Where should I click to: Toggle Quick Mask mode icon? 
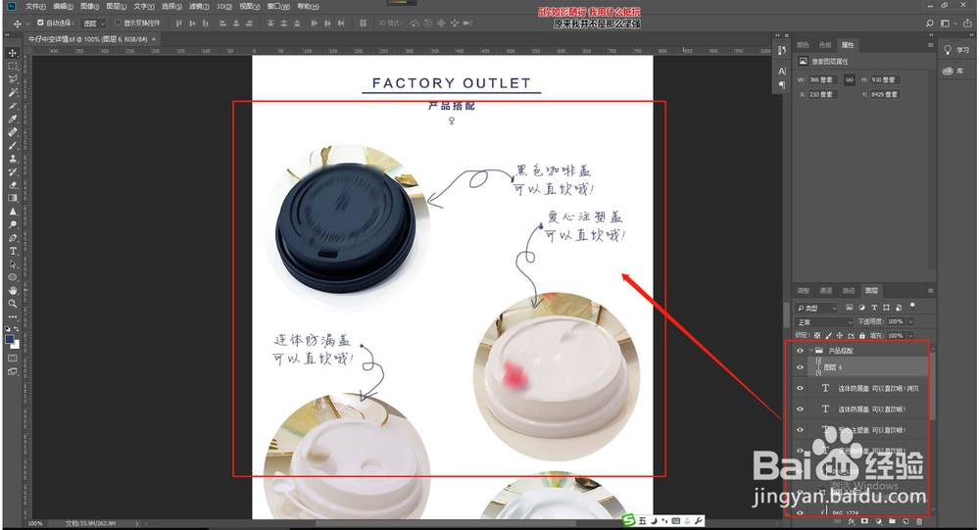[x=13, y=359]
